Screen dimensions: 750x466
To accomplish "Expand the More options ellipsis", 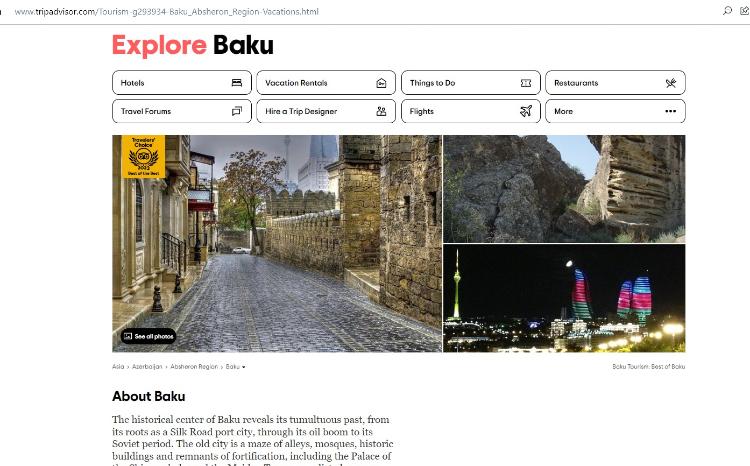I will [x=670, y=111].
